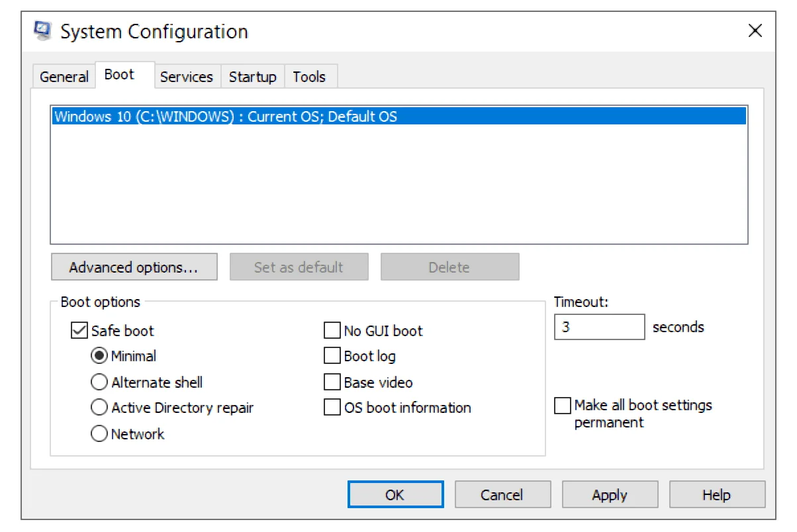
Task: Enable the Base video option
Action: 332,382
